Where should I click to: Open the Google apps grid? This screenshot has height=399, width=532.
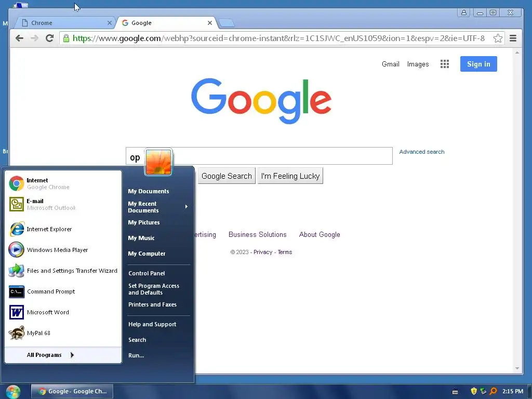pos(445,64)
